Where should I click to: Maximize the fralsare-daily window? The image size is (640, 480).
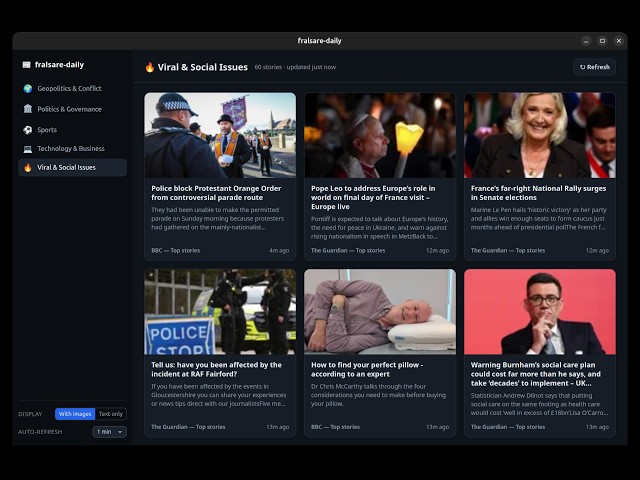pos(602,41)
